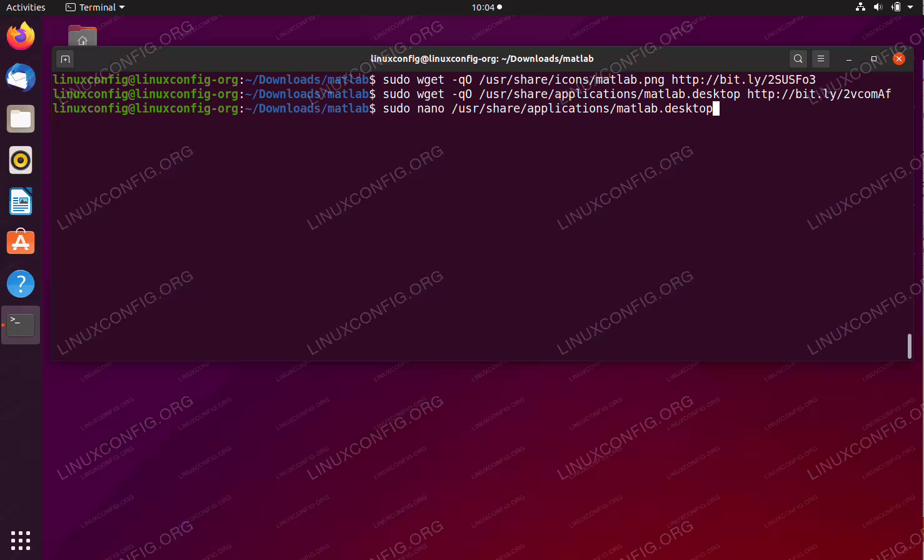Open the terminal hamburger menu
The width and height of the screenshot is (924, 560).
(x=821, y=59)
